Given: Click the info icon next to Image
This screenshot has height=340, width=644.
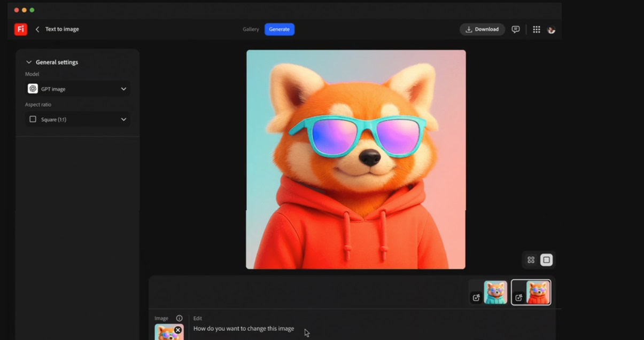Looking at the screenshot, I should coord(179,318).
